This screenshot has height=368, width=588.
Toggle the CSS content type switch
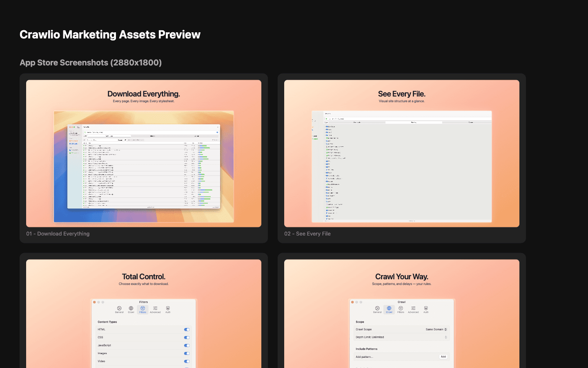click(x=187, y=337)
